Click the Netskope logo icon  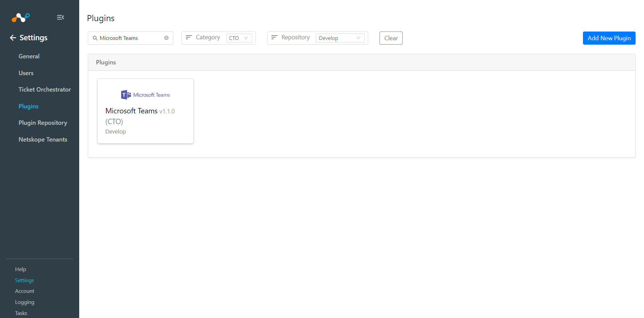(x=21, y=17)
